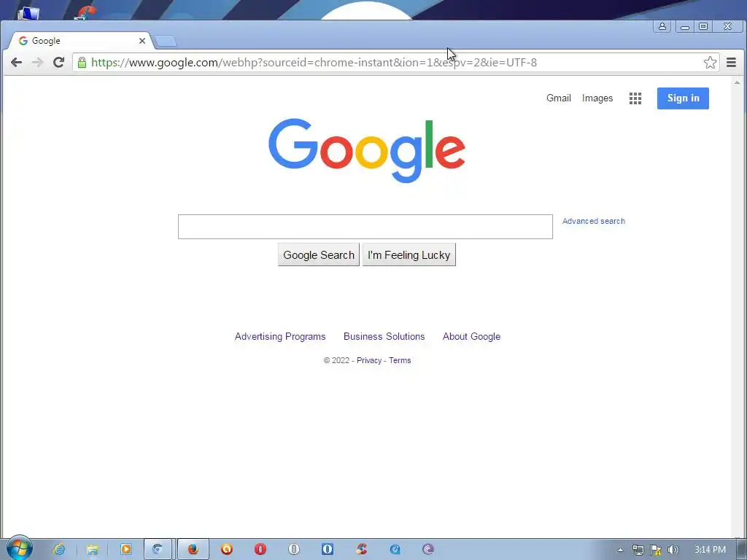The height and width of the screenshot is (560, 747).
Task: Click the 3:14 PM clock
Action: click(710, 550)
